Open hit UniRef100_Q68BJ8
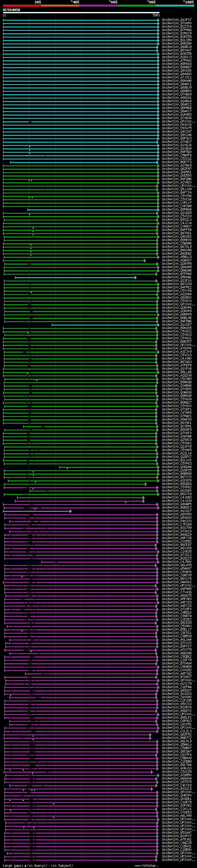Viewport: 197px width, 868px height. 177,47
